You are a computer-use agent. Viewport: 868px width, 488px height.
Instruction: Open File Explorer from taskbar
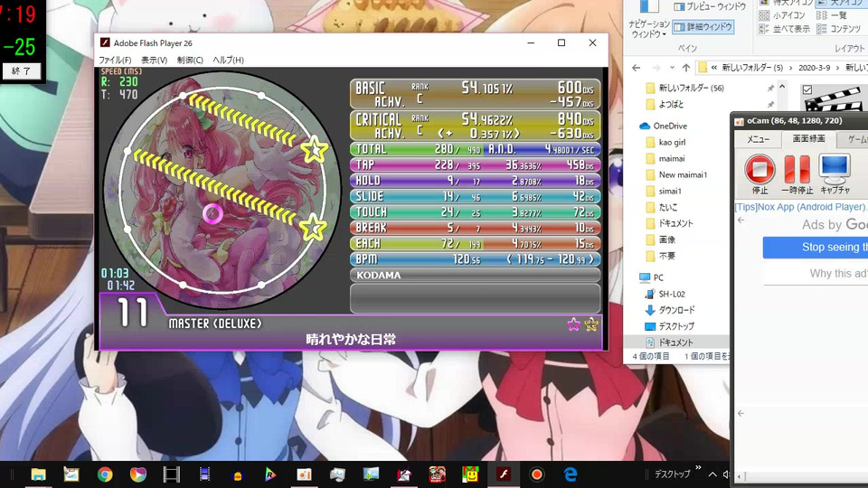pyautogui.click(x=38, y=474)
